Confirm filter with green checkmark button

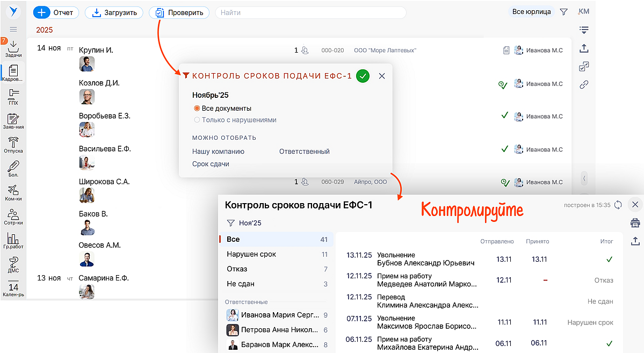click(x=363, y=76)
